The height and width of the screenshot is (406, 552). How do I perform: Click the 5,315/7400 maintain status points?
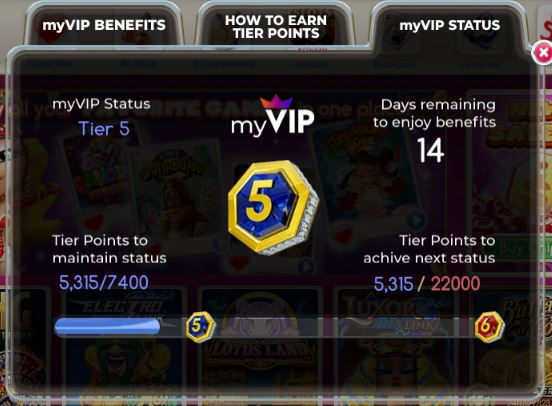point(104,282)
